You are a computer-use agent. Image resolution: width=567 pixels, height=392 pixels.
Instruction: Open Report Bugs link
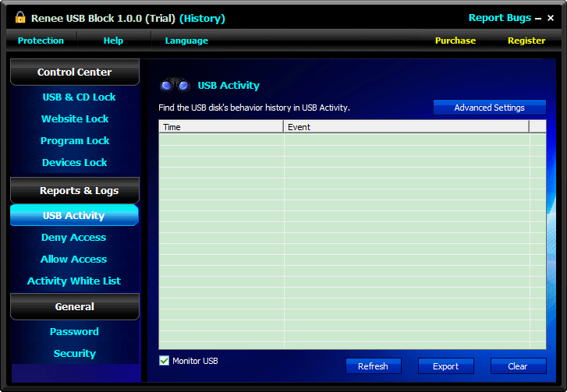499,18
